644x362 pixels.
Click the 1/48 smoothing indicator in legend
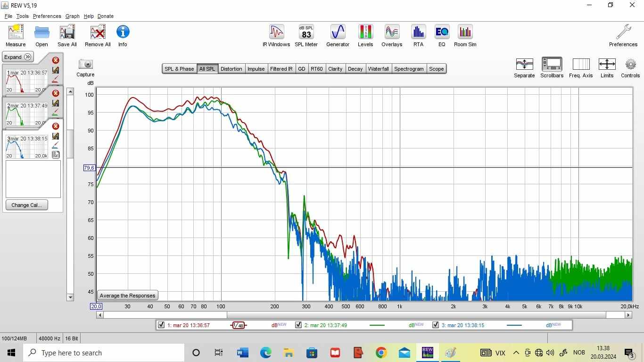(x=239, y=325)
